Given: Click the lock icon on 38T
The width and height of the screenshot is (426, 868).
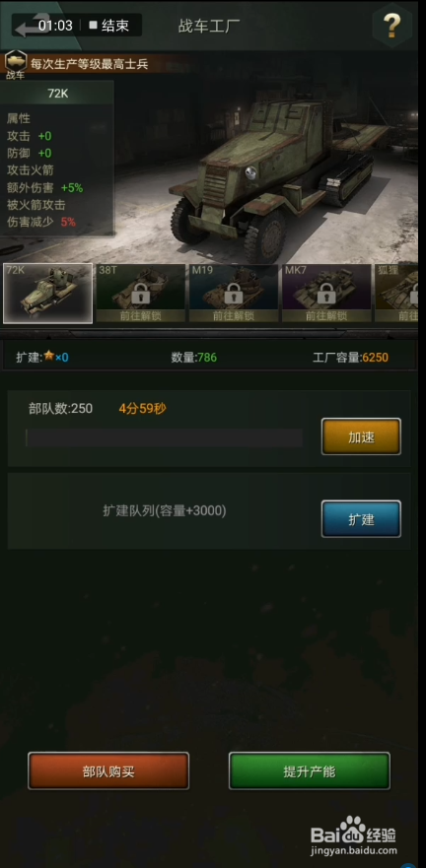Looking at the screenshot, I should (x=141, y=294).
